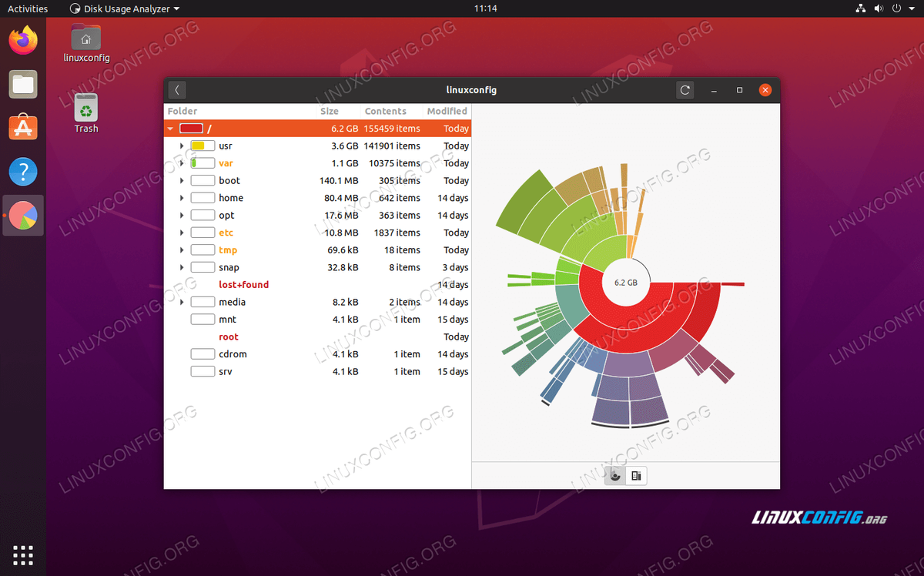This screenshot has width=924, height=576.
Task: Click the 1837 items cell
Action: coord(395,233)
